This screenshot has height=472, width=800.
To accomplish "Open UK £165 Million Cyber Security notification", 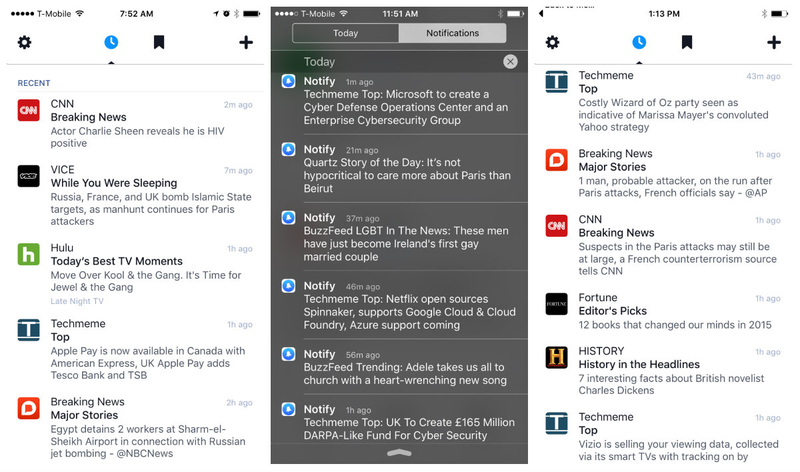I will tap(409, 429).
